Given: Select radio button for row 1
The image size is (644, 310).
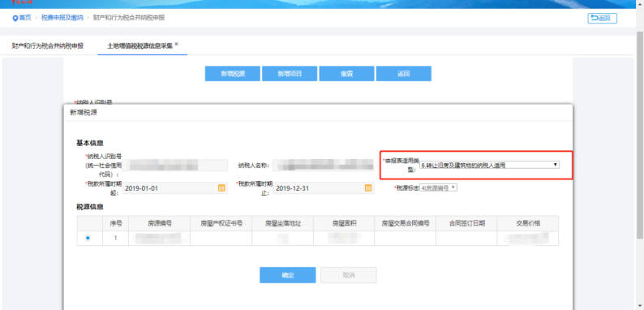Looking at the screenshot, I should pos(88,238).
